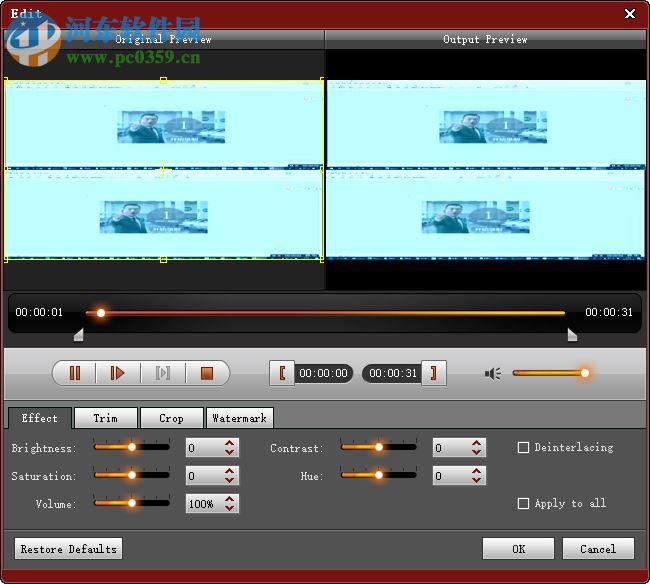The width and height of the screenshot is (650, 584).
Task: Click the center crosshair of crop frame
Action: (x=163, y=170)
